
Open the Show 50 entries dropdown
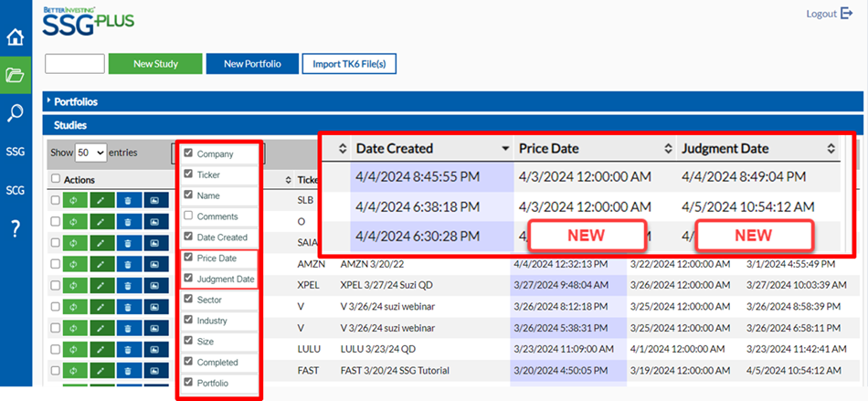(90, 153)
